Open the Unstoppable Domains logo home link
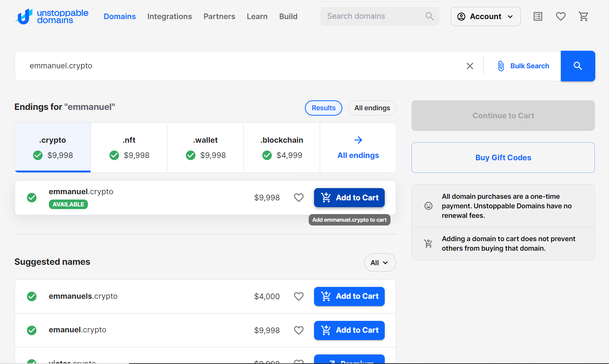 click(52, 16)
